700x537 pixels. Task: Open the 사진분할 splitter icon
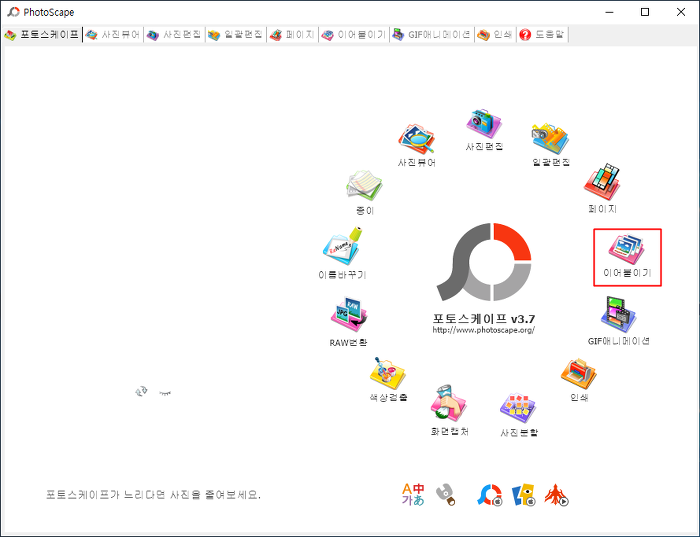[x=519, y=415]
